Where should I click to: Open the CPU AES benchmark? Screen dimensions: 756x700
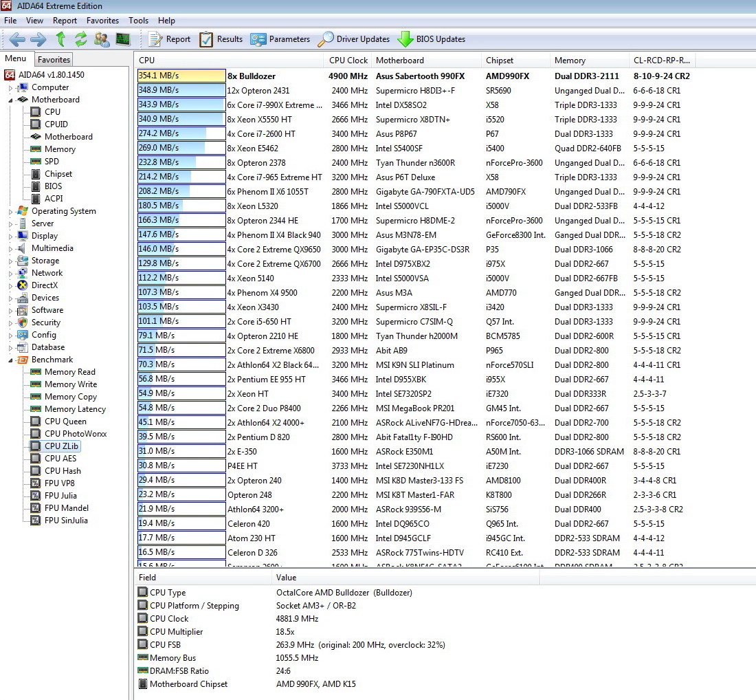pos(60,459)
